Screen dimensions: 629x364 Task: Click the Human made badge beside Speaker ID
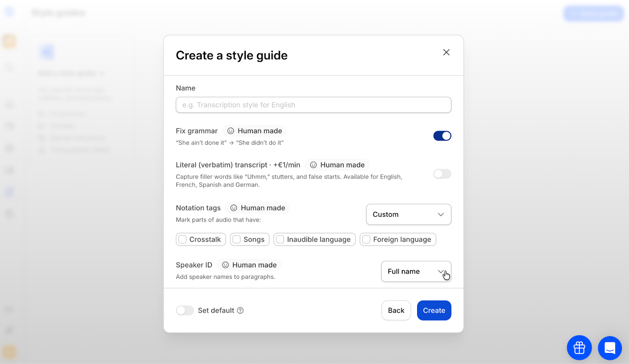(x=249, y=265)
